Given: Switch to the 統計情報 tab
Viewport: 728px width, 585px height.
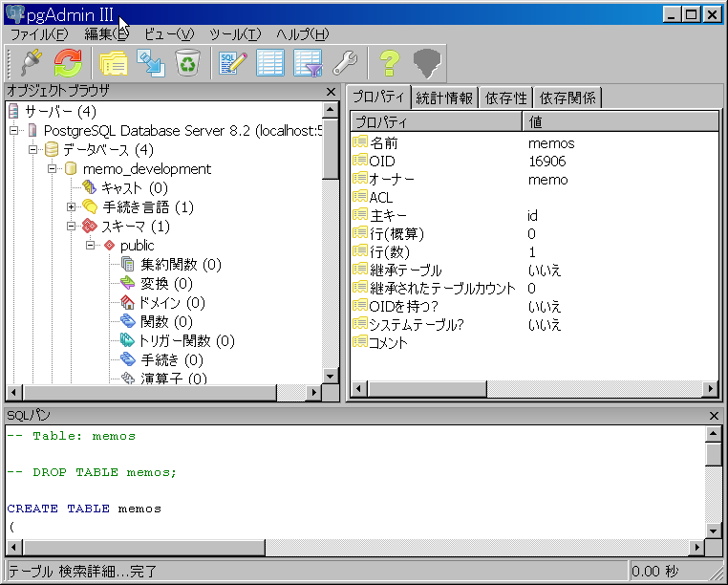Looking at the screenshot, I should coord(444,98).
